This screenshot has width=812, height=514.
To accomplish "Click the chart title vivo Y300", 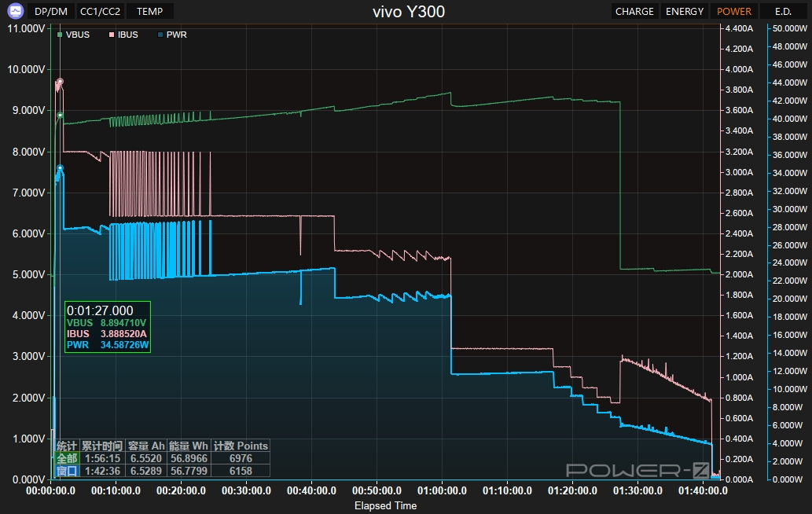I will coord(409,11).
